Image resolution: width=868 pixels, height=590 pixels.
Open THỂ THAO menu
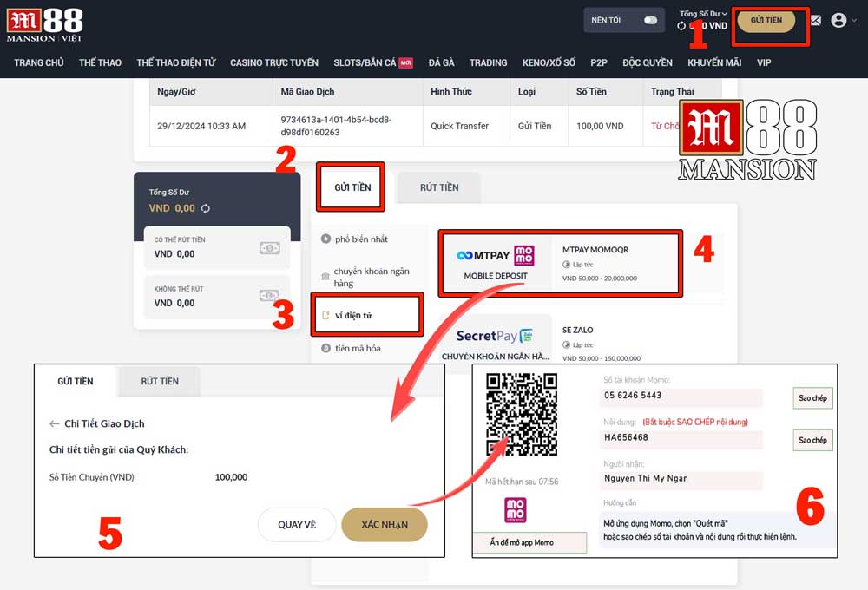tap(100, 62)
